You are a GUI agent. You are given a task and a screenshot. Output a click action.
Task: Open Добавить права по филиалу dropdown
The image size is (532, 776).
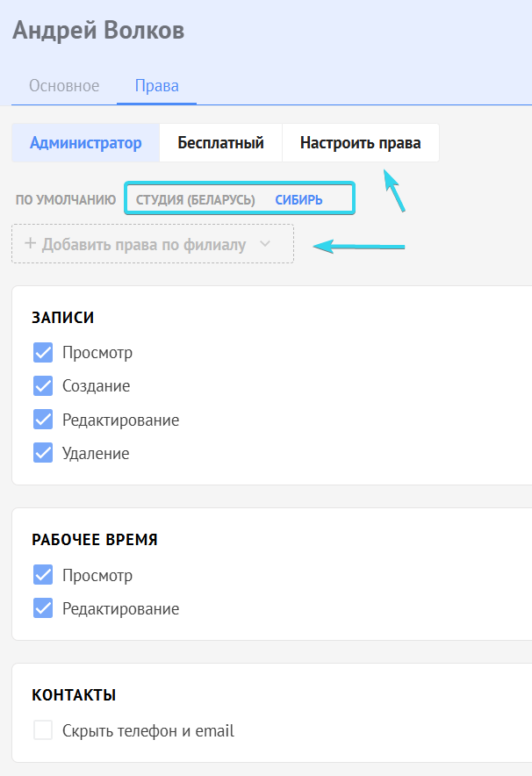tap(153, 243)
